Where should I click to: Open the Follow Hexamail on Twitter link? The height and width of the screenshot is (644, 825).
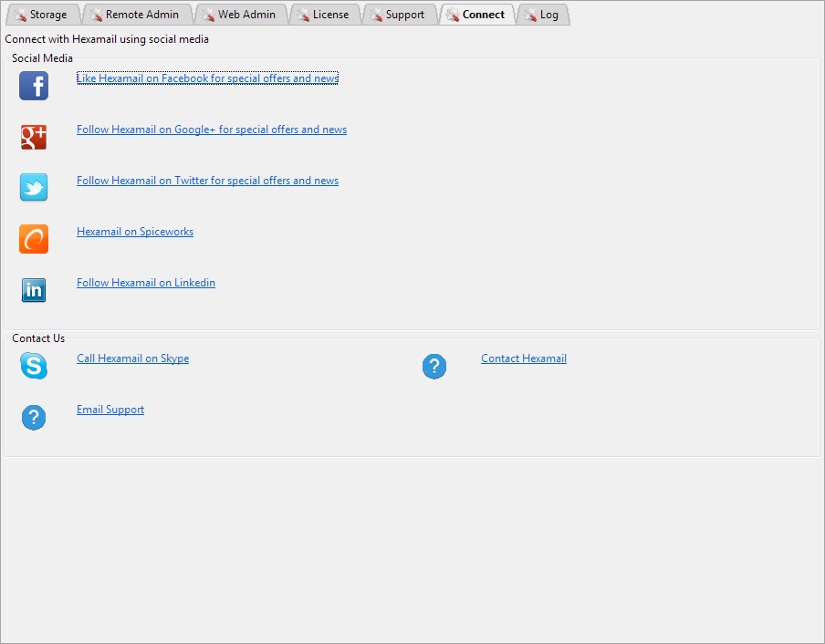click(x=207, y=181)
